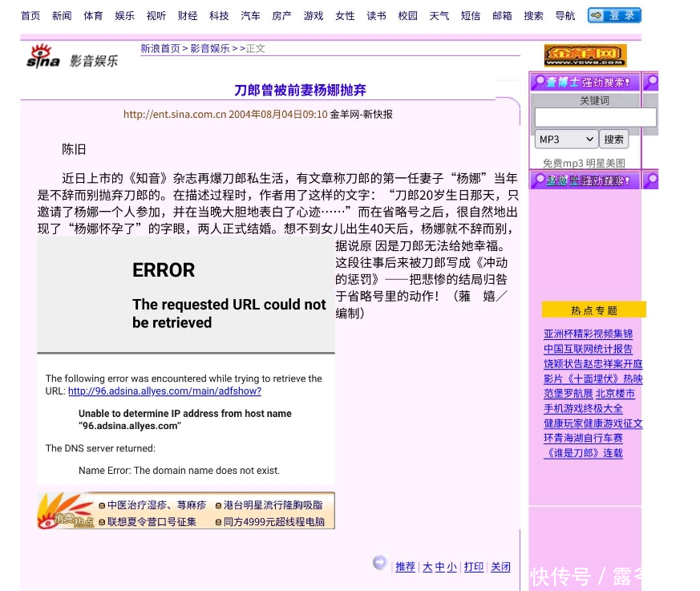Set font size to 大
700x591 pixels.
coord(427,567)
